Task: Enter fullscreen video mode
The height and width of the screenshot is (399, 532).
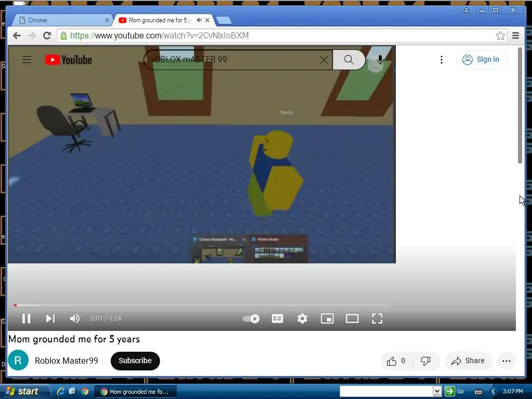Action: coord(377,318)
